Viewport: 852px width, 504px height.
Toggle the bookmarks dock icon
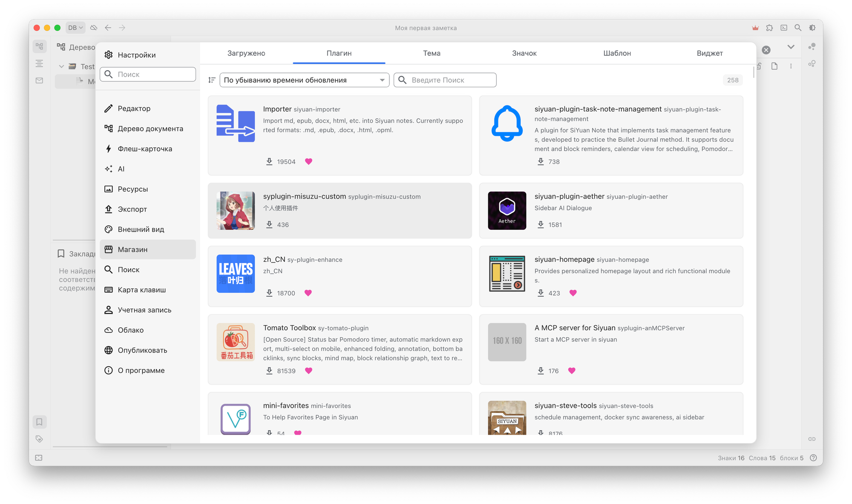[39, 422]
